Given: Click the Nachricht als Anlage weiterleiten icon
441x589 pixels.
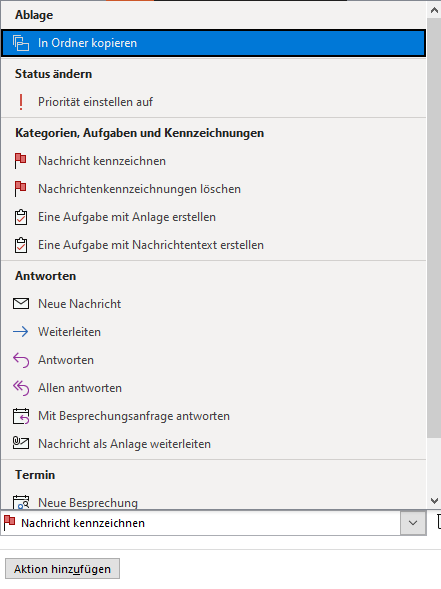Looking at the screenshot, I should (21, 443).
